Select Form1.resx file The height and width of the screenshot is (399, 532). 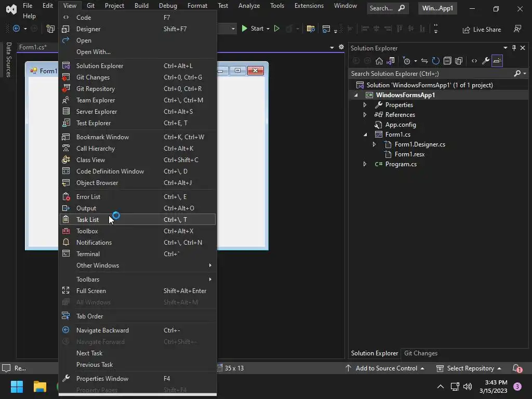coord(409,154)
